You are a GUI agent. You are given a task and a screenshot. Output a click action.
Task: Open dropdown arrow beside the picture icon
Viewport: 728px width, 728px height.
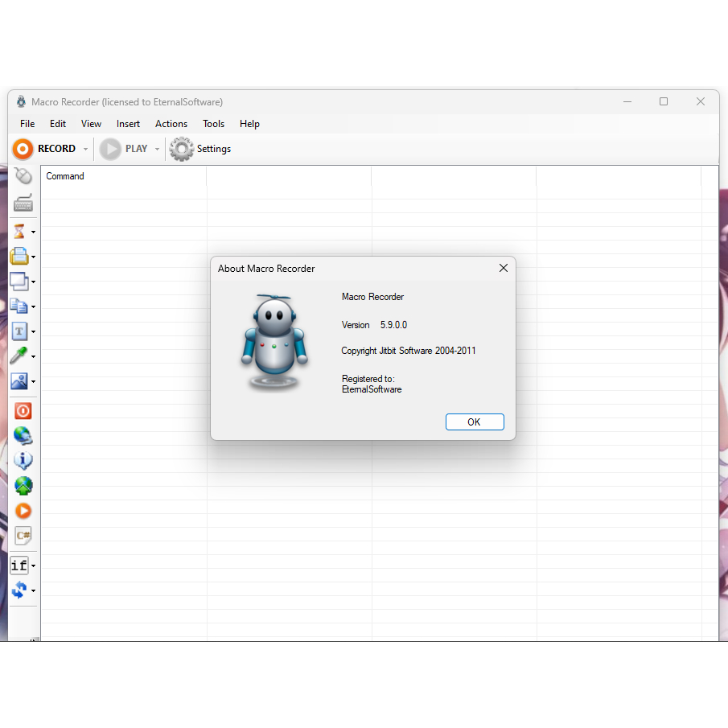(x=34, y=381)
